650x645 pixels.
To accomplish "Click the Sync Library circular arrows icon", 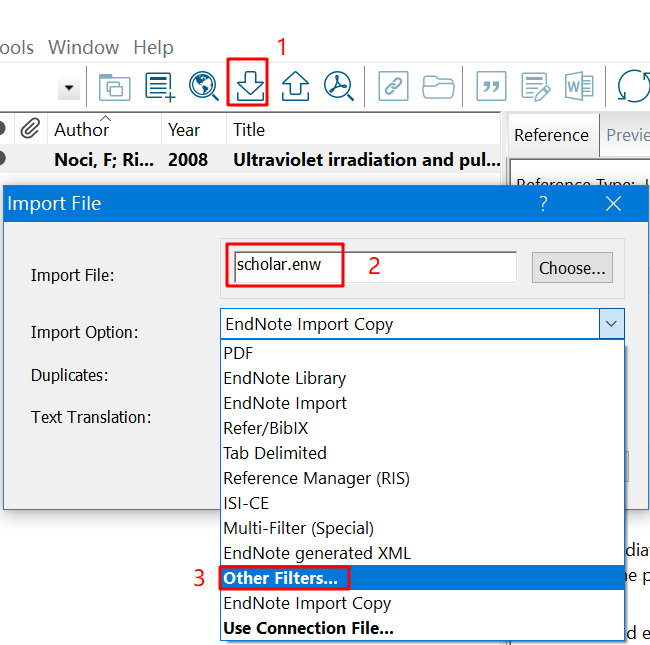I will point(633,86).
